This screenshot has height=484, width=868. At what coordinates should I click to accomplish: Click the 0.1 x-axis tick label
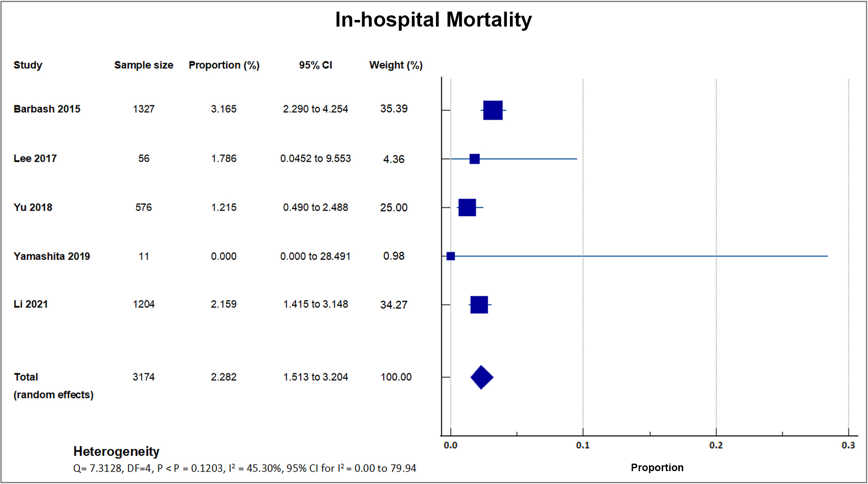(582, 445)
